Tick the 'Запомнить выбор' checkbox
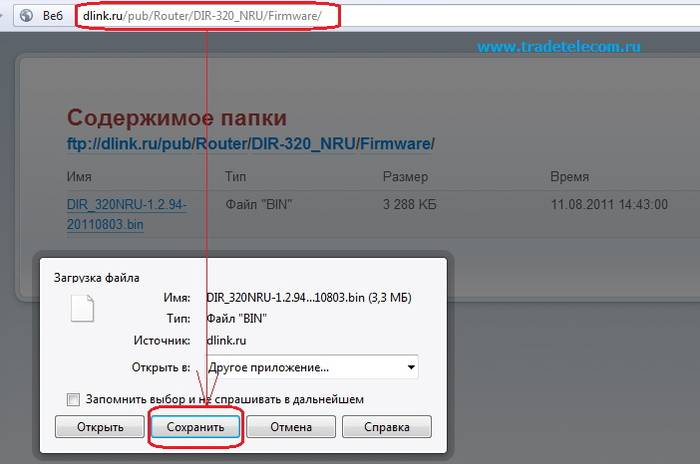Image resolution: width=700 pixels, height=464 pixels. [73, 399]
